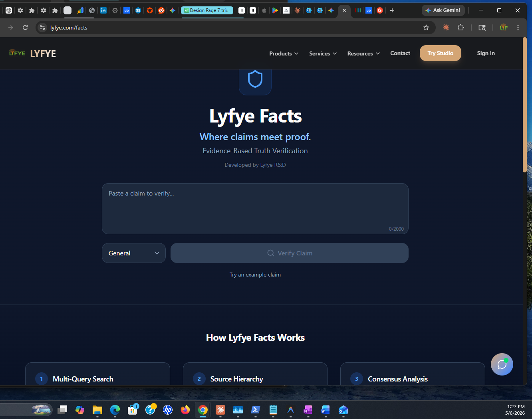532x419 pixels.
Task: Click the Chrome search tabs icon in toolbar
Action: 482,28
